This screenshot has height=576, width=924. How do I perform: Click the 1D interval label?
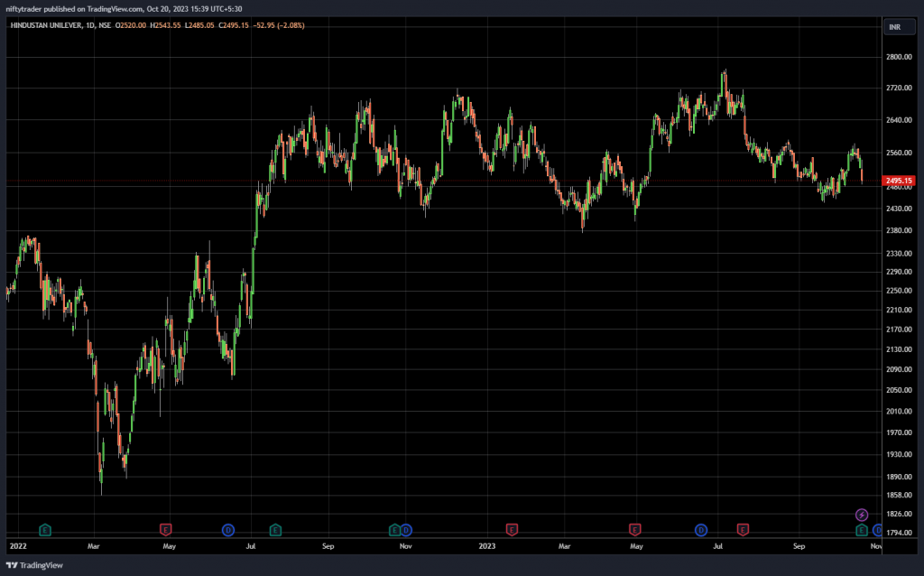point(90,25)
